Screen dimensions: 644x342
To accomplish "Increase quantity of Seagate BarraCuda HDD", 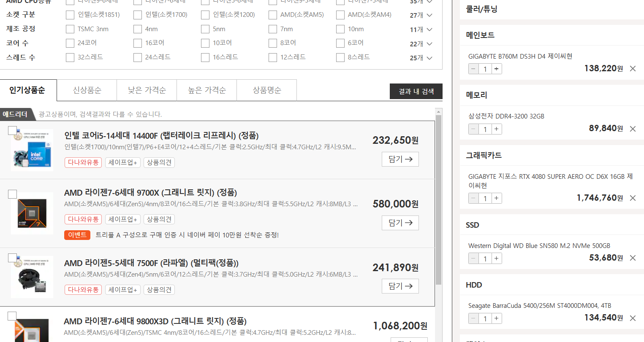I will point(497,318).
